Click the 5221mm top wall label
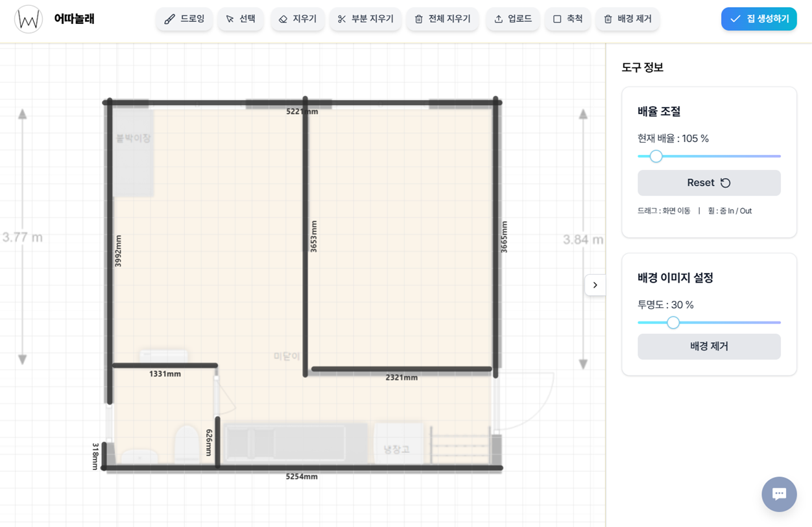812x527 pixels. pos(302,111)
